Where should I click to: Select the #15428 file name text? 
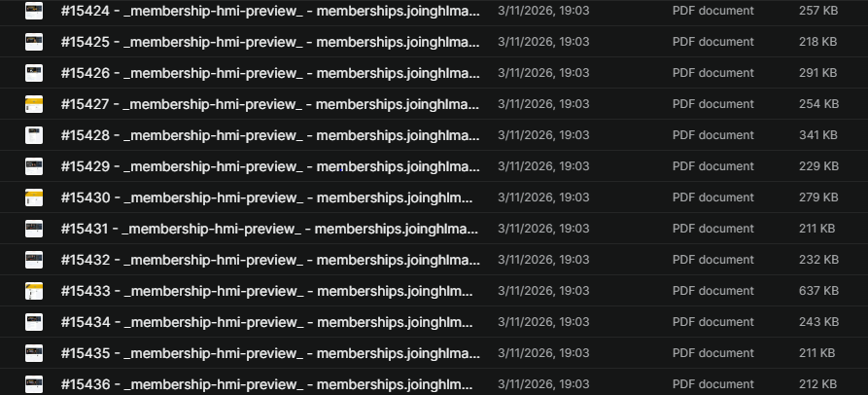pyautogui.click(x=270, y=135)
